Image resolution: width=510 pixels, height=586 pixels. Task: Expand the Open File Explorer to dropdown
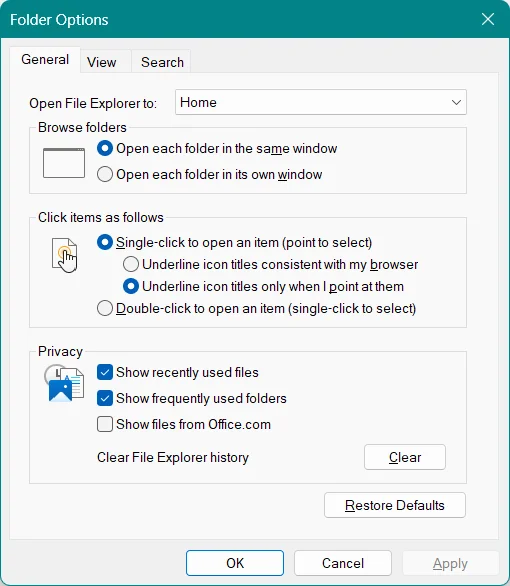(321, 102)
